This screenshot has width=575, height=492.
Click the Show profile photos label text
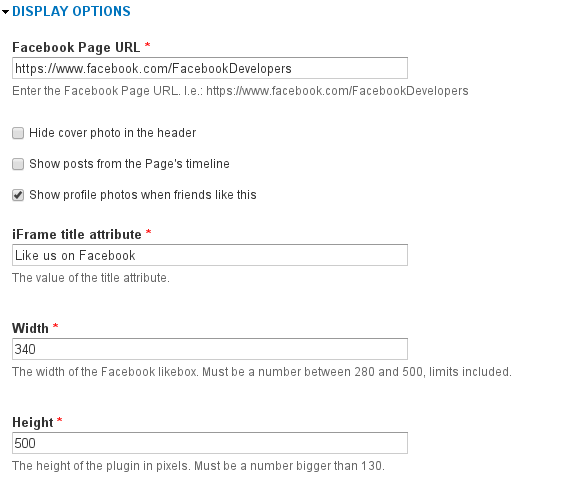pyautogui.click(x=143, y=195)
